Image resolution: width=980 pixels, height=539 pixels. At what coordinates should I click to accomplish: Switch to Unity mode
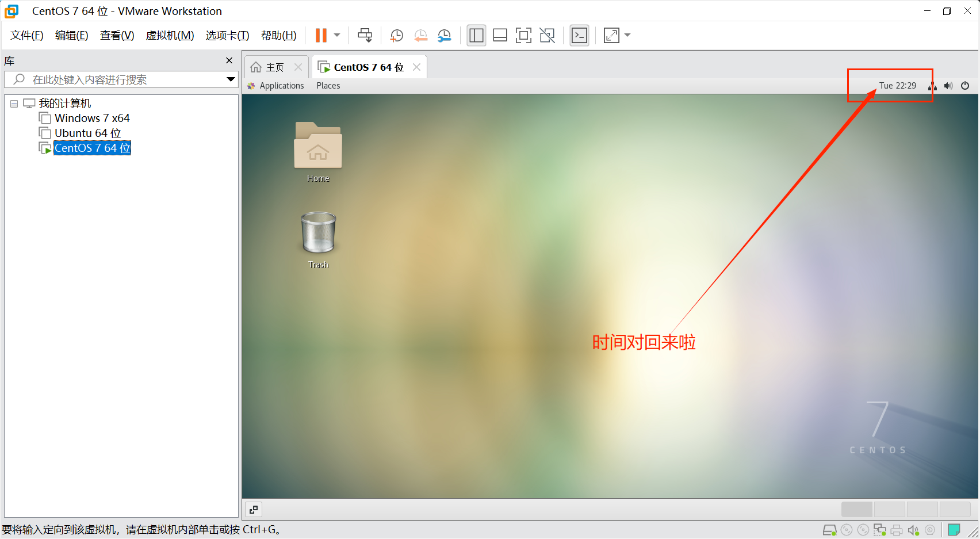click(x=547, y=36)
